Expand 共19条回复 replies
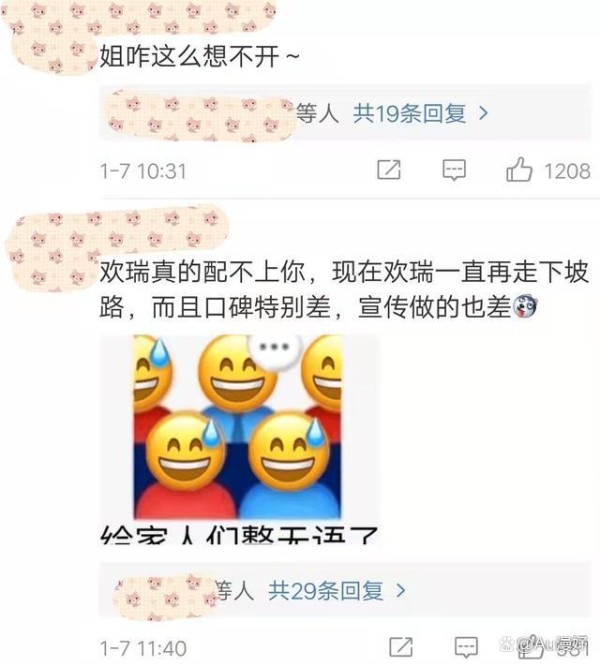The height and width of the screenshot is (666, 600). (x=409, y=113)
